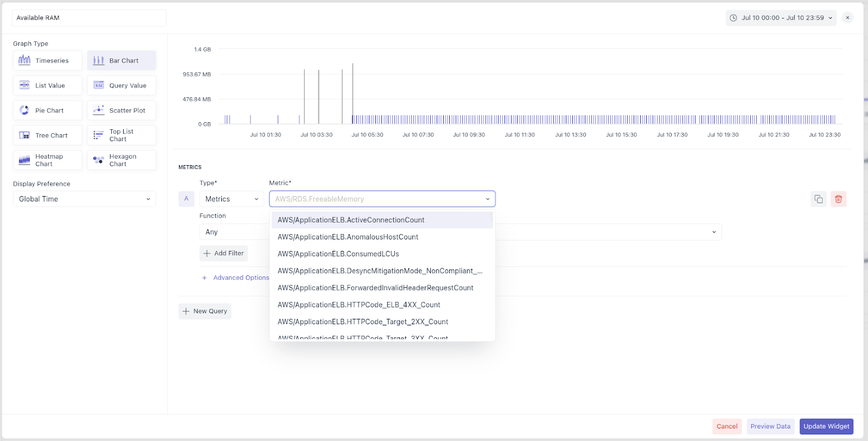
Task: Select the Bar Chart graph type
Action: [x=122, y=60]
